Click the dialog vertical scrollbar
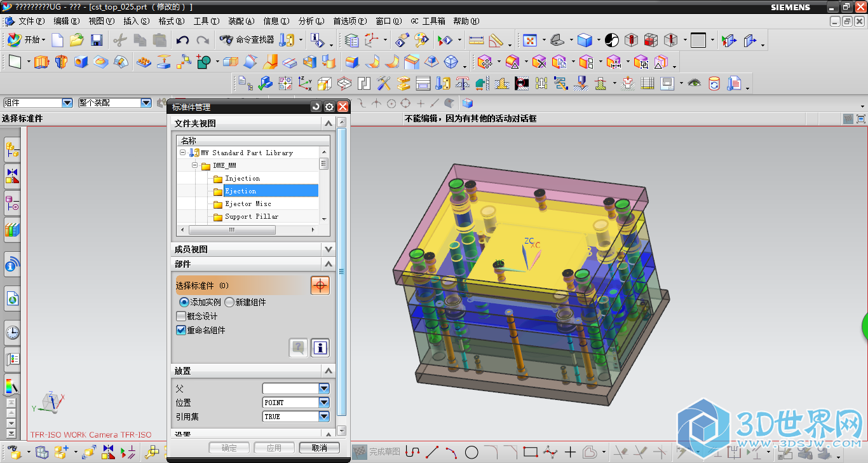The width and height of the screenshot is (868, 463). 342,272
